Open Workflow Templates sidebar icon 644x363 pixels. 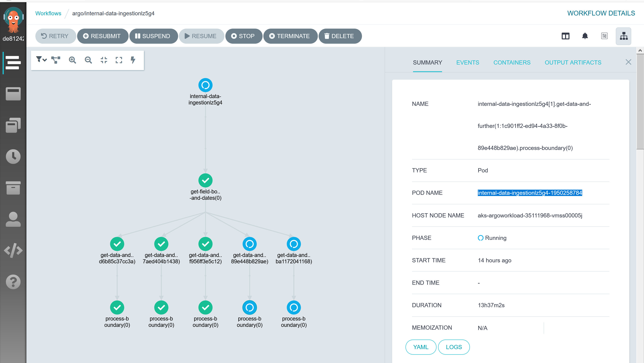point(13,94)
